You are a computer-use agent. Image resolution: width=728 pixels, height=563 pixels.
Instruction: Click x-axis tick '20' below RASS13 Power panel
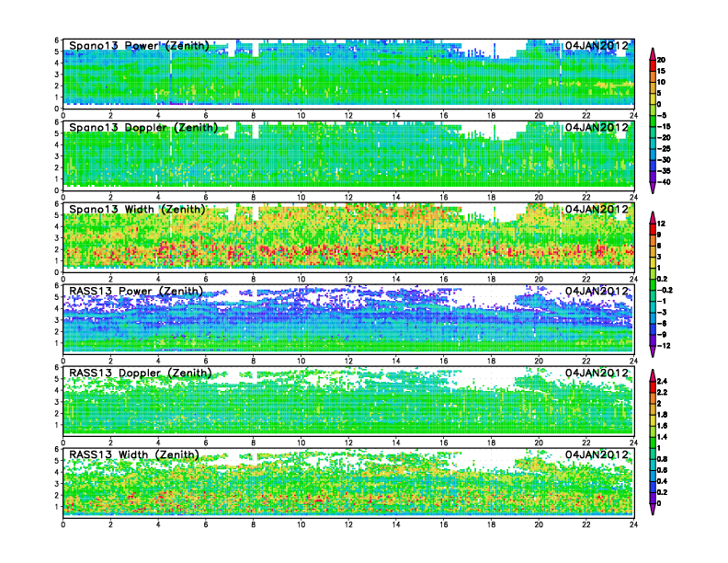coord(539,361)
